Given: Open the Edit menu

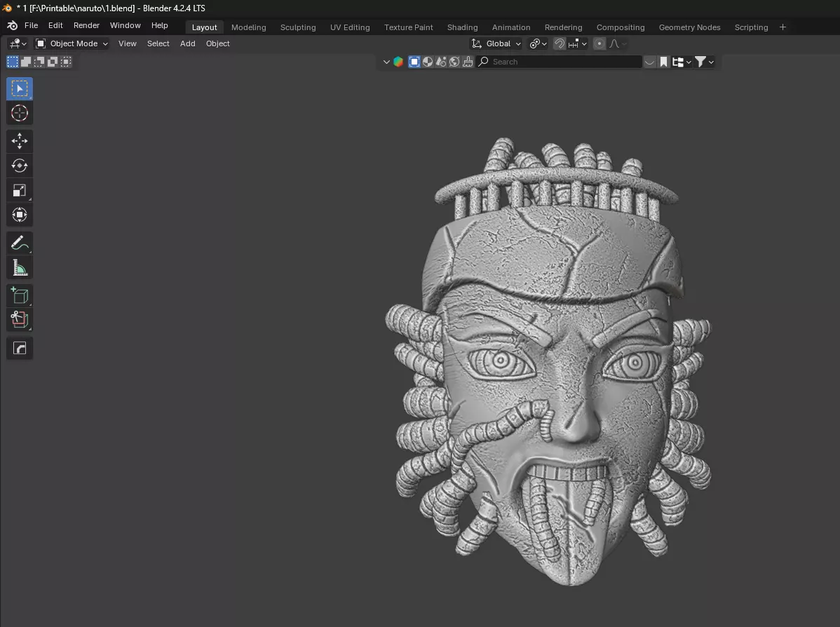Looking at the screenshot, I should click(55, 25).
